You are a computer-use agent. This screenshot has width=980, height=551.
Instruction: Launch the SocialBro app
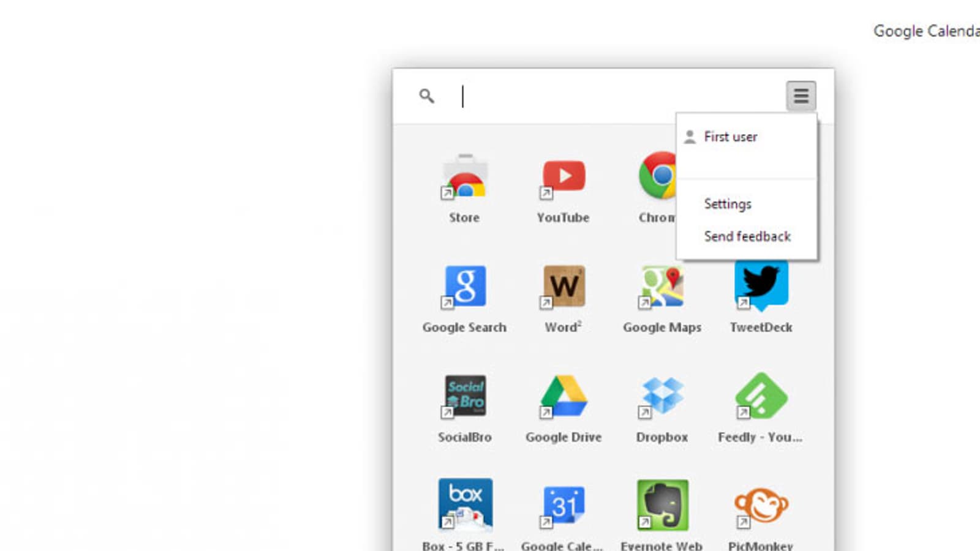[465, 395]
